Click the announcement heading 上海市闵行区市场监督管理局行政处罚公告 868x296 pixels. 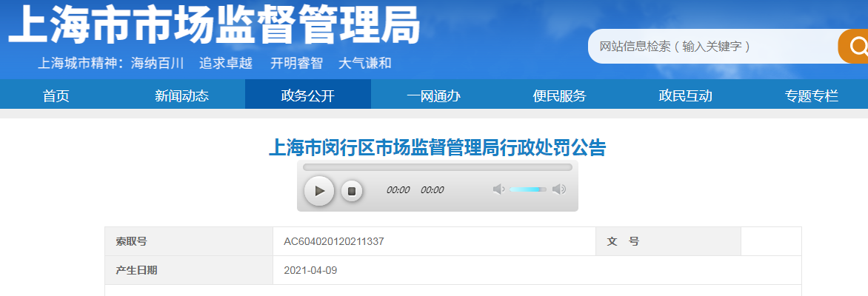[x=437, y=148]
